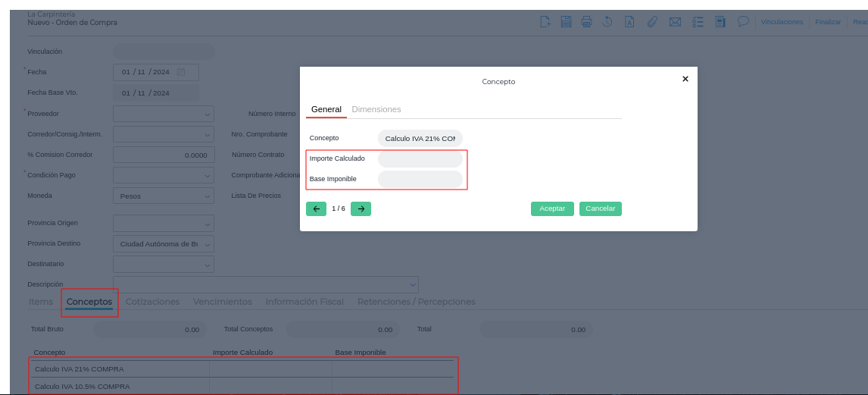Click the calendar icon in Fecha field
Image resolution: width=868 pixels, height=395 pixels.
pos(181,72)
